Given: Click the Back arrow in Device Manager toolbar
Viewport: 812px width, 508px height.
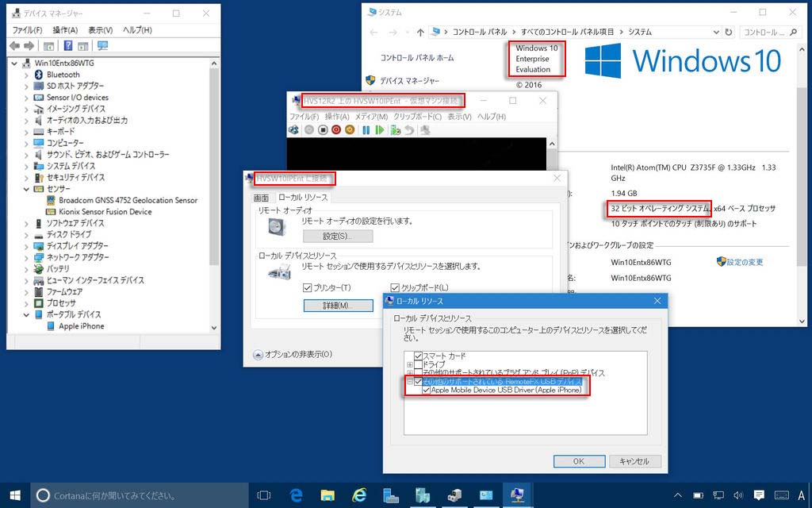Looking at the screenshot, I should (14, 46).
